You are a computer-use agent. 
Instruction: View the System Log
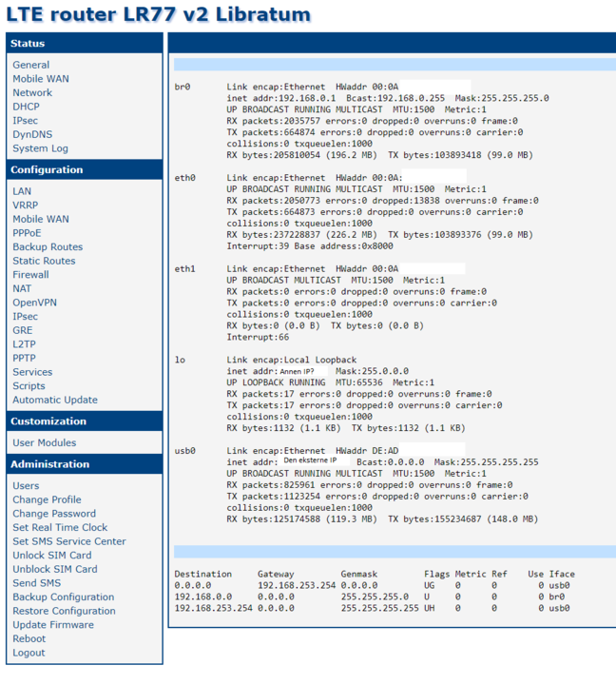pyautogui.click(x=40, y=148)
